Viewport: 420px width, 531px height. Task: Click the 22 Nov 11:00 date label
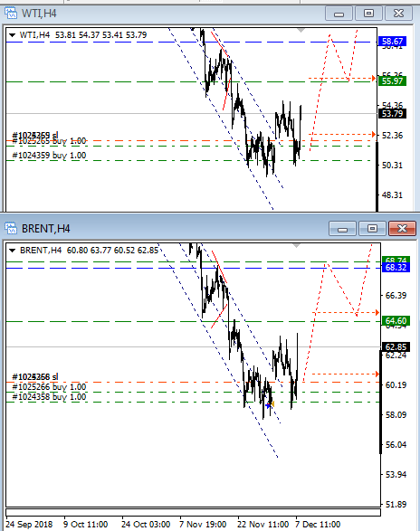[263, 525]
